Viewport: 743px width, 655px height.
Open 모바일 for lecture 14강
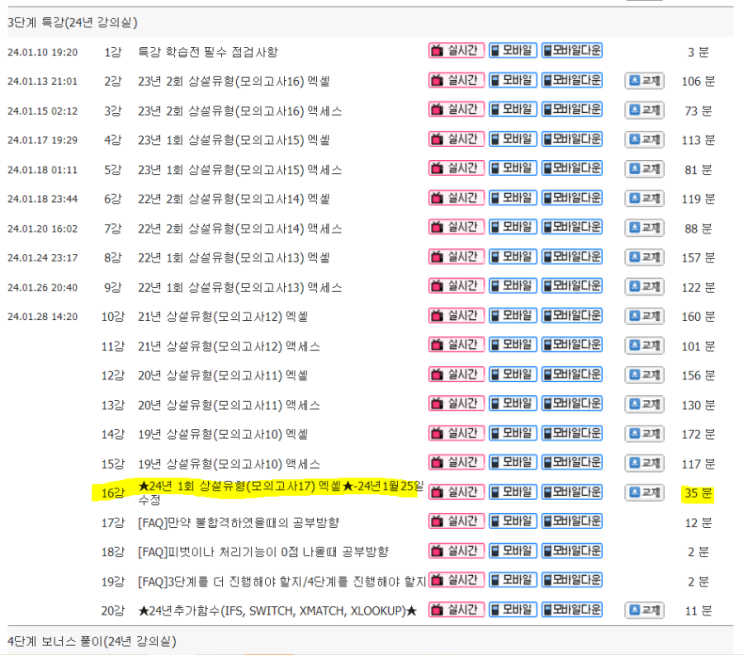pyautogui.click(x=513, y=433)
